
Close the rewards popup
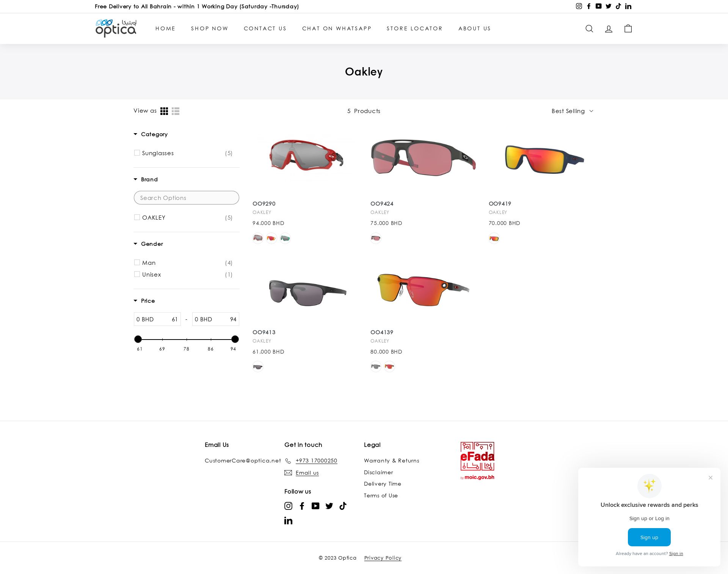(711, 478)
